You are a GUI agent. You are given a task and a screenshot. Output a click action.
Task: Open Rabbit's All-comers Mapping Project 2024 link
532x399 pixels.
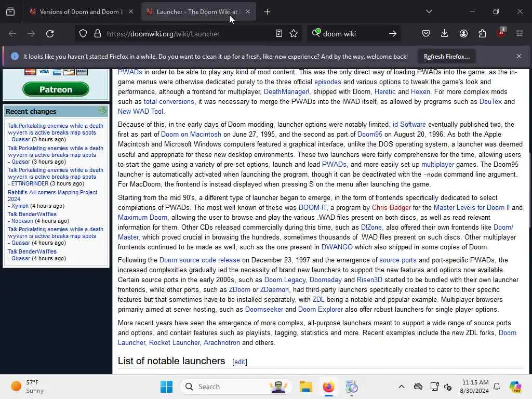(x=52, y=196)
